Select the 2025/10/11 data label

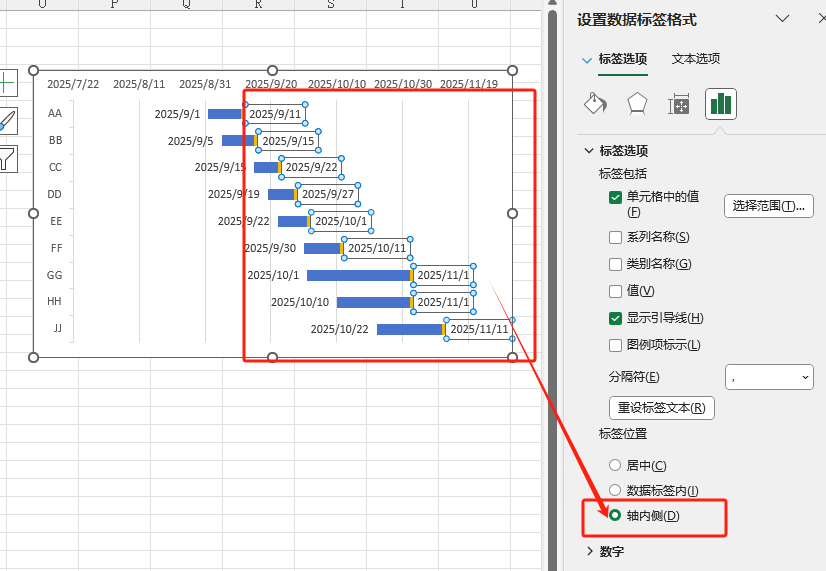coord(377,248)
